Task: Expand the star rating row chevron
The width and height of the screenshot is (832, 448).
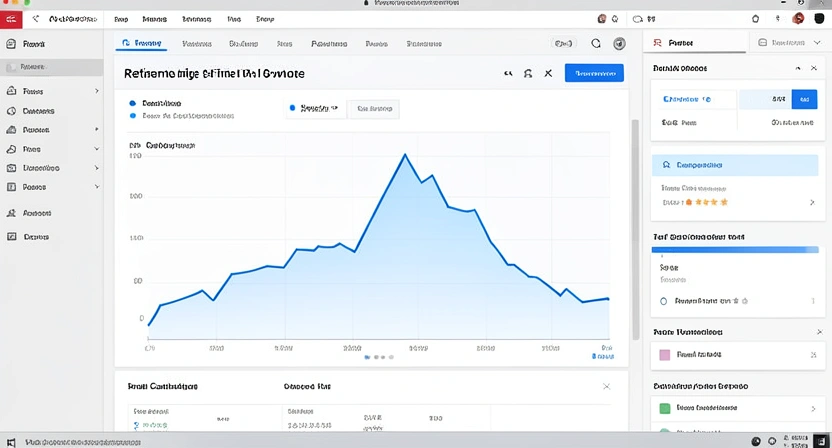Action: click(811, 202)
